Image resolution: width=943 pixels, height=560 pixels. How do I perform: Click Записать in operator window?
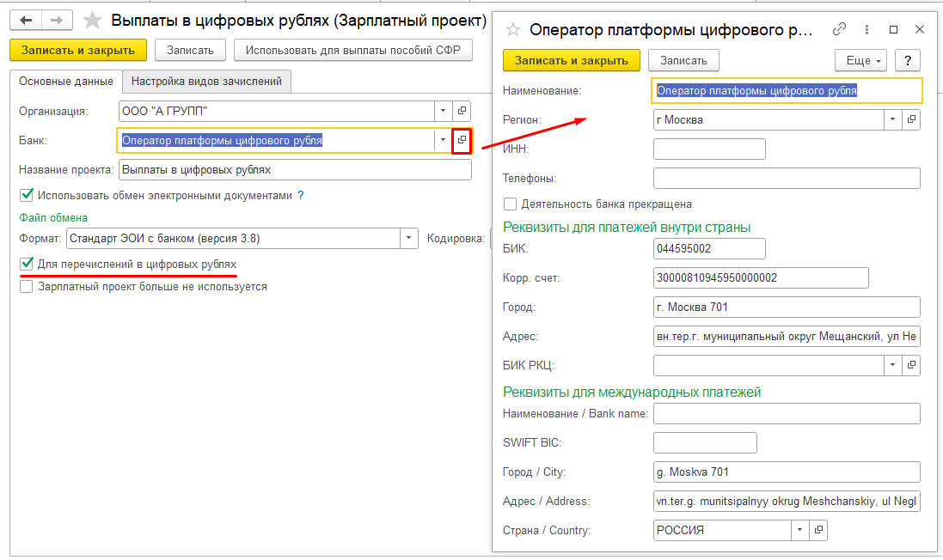coord(683,60)
